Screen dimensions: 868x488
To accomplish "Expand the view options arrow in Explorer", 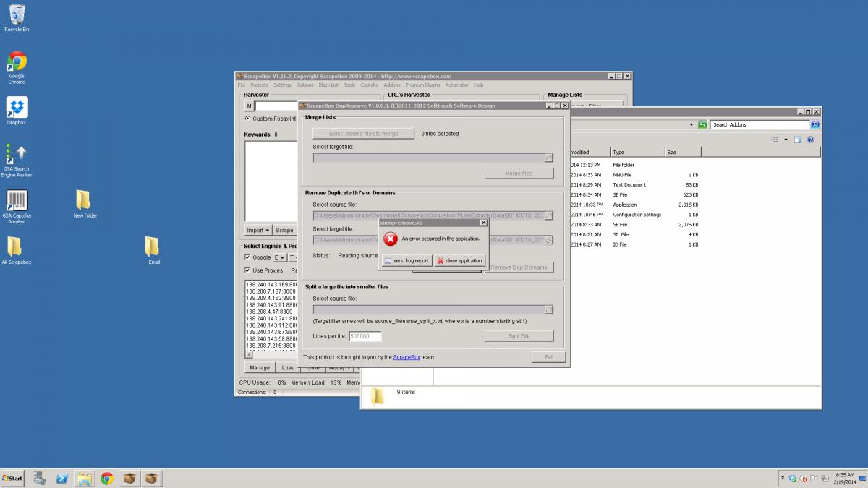I will click(786, 140).
